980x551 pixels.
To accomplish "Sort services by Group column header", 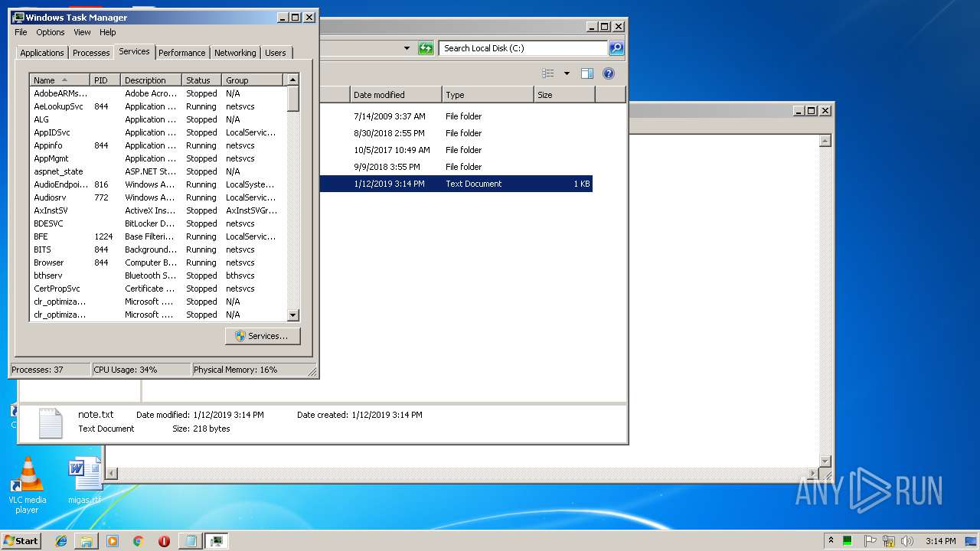I will click(x=253, y=80).
